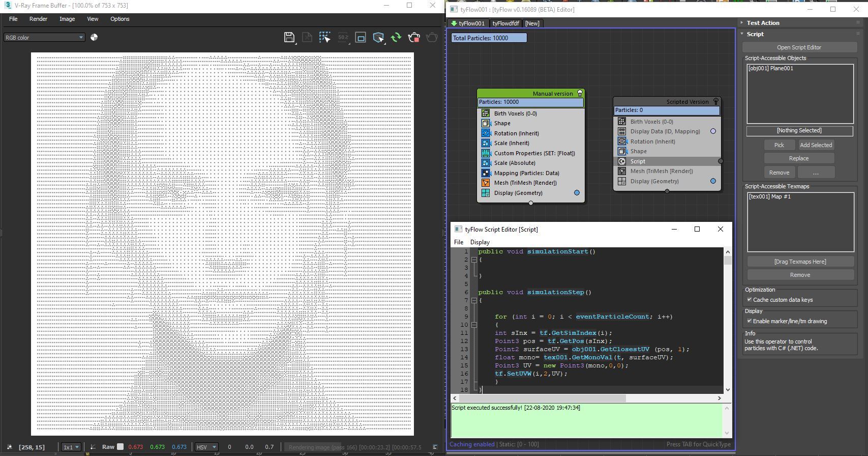The height and width of the screenshot is (456, 868).
Task: Click the save image icon in V-Ray Frame Buffer
Action: point(289,37)
